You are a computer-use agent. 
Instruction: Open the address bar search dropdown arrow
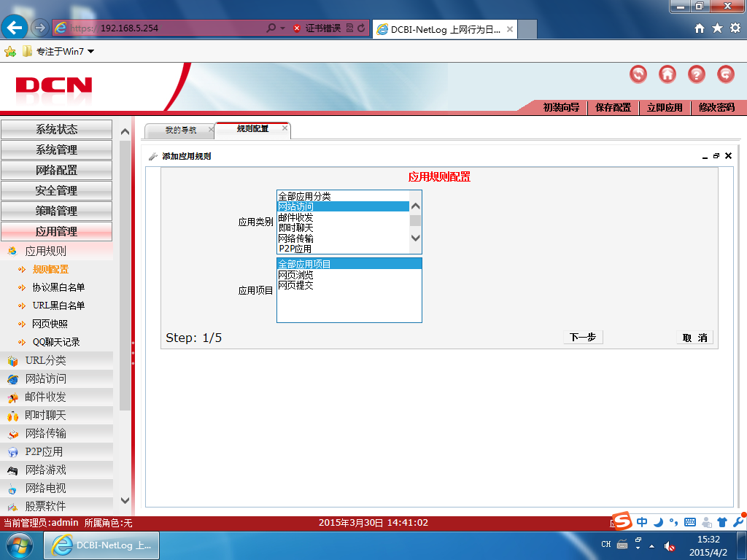pyautogui.click(x=282, y=28)
